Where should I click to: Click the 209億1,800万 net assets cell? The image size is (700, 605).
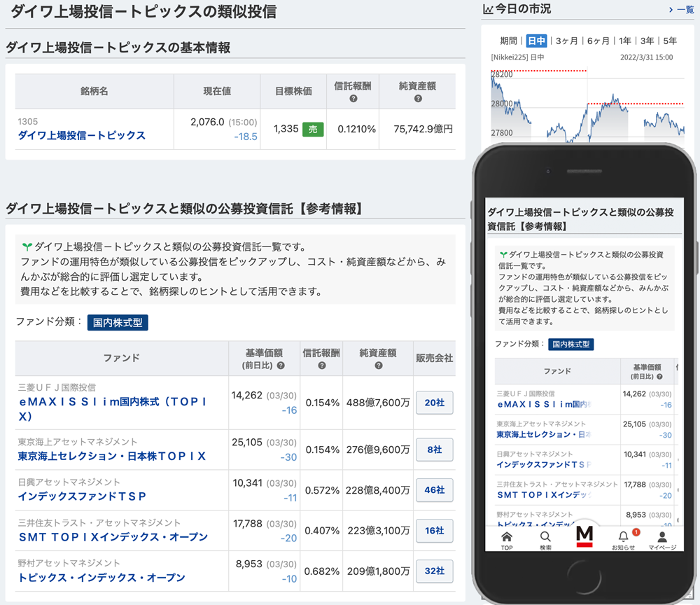coord(378,571)
